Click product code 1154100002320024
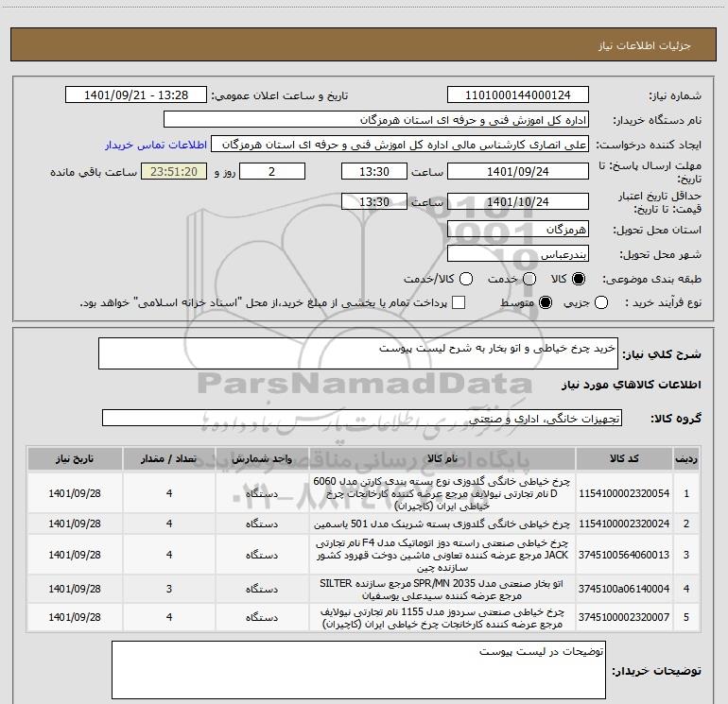The width and height of the screenshot is (728, 704). coord(624,524)
